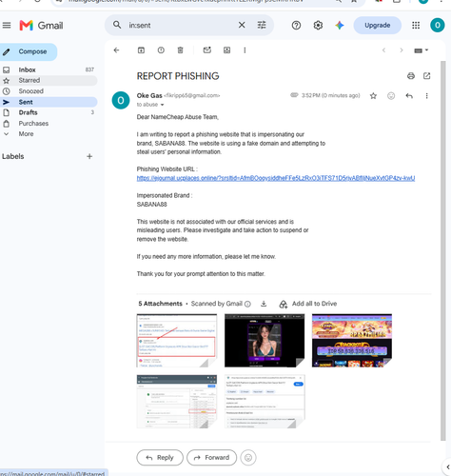Click the search magnifier icon
The width and height of the screenshot is (451, 476).
click(117, 25)
